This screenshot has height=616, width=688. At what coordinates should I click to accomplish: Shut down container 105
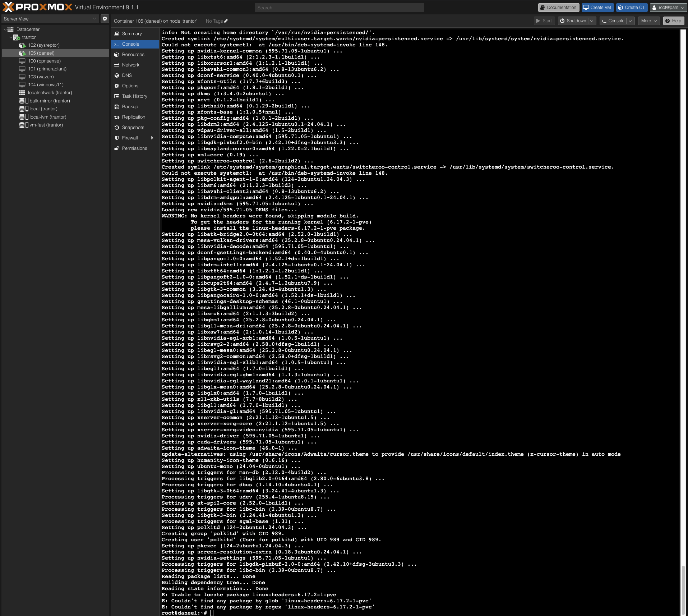[573, 21]
